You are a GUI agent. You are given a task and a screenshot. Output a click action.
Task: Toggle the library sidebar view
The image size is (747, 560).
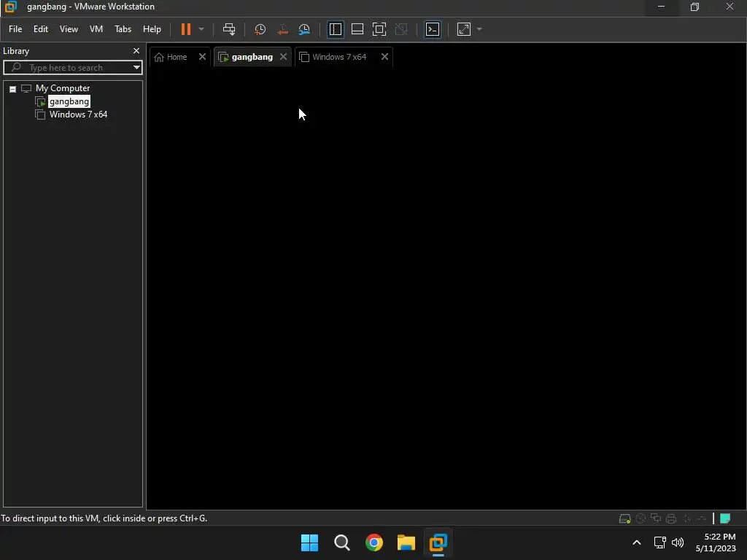pos(336,29)
